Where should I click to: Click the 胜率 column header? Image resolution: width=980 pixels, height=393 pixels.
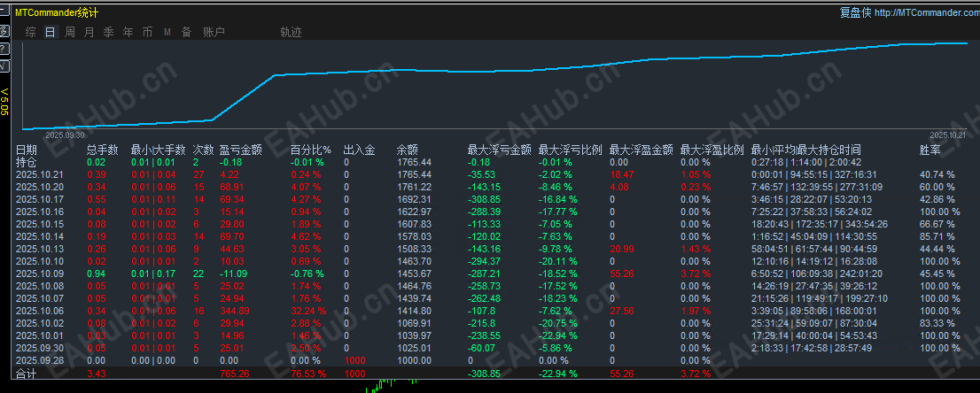coord(930,150)
